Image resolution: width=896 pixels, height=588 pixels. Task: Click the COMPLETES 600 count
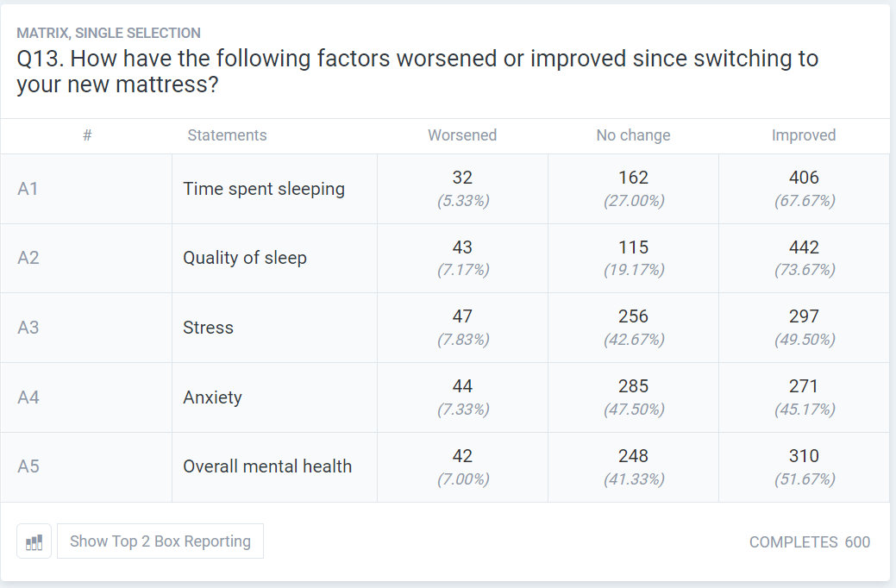(x=809, y=542)
